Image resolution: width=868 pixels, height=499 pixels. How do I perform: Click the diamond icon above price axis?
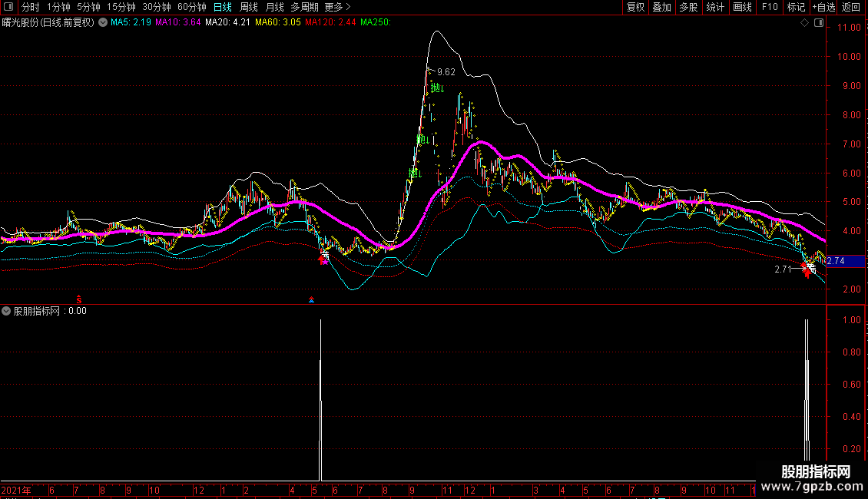(x=804, y=23)
